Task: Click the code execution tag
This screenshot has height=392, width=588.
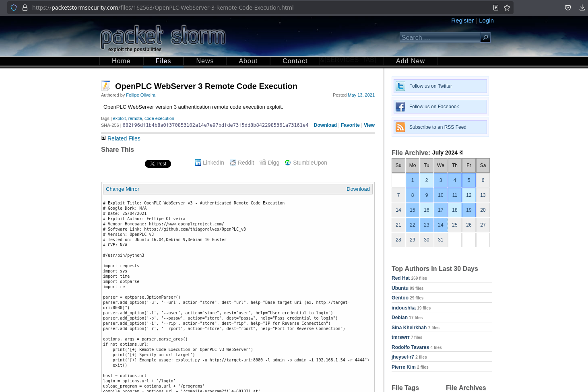Action: 159,118
